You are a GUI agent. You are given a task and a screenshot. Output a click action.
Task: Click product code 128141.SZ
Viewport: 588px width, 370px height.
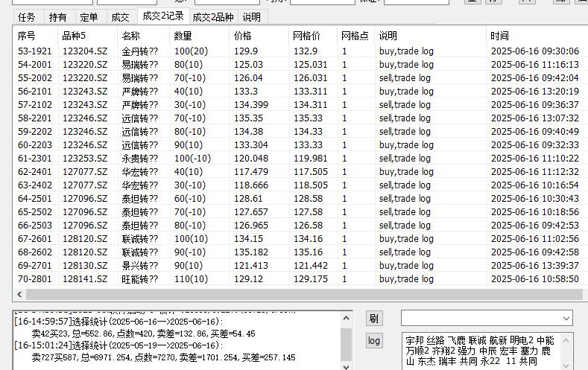(85, 279)
